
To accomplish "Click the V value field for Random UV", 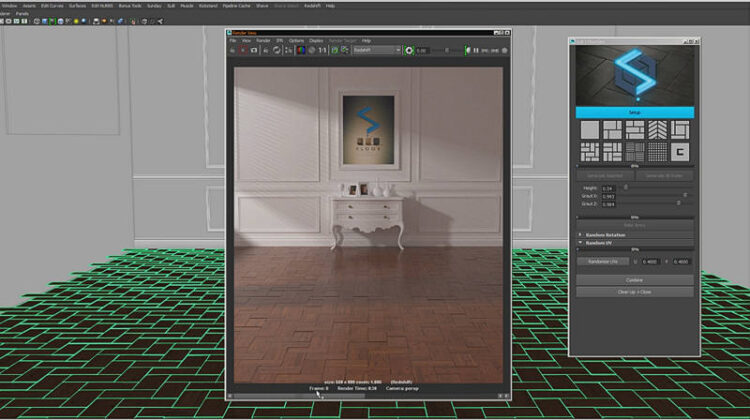I will [681, 262].
